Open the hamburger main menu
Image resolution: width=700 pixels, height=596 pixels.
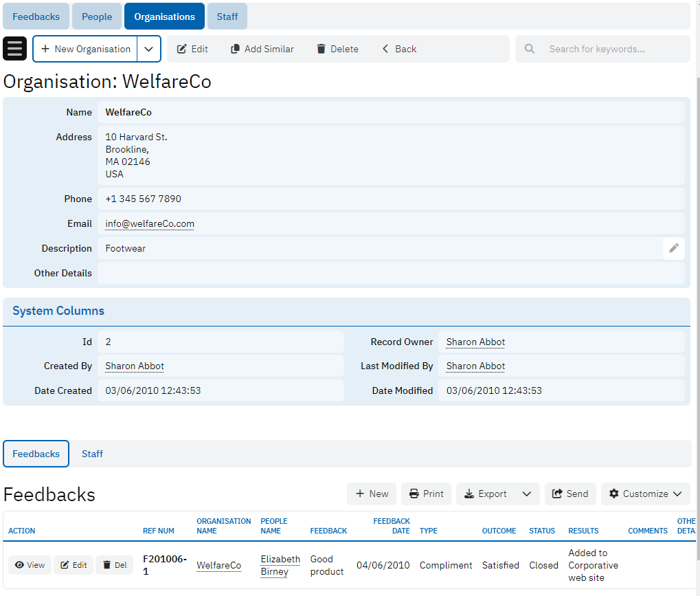[15, 49]
